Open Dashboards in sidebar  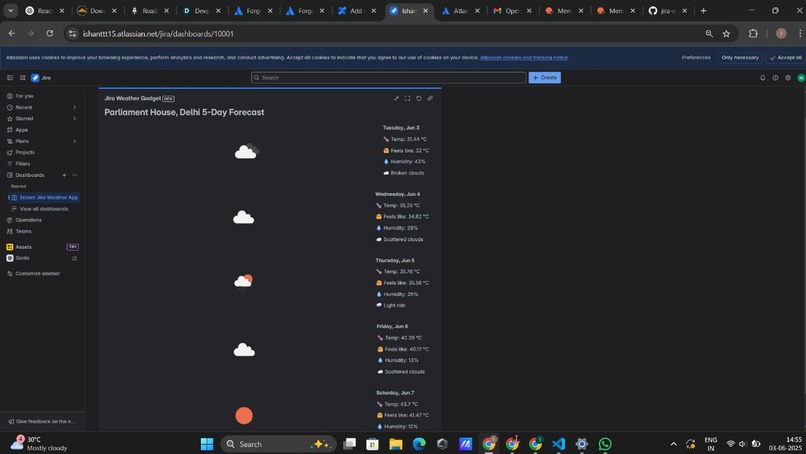[x=30, y=175]
